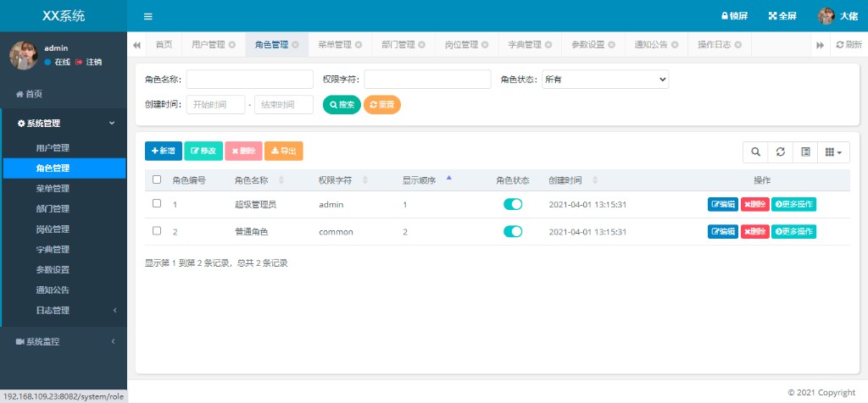
Task: Open the columns grid dropdown
Action: click(834, 152)
